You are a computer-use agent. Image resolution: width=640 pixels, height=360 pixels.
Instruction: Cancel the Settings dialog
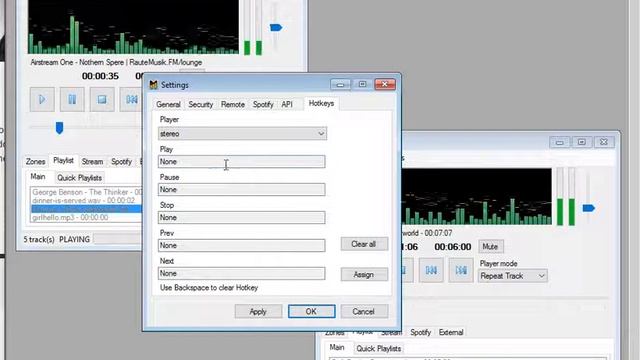pyautogui.click(x=364, y=311)
